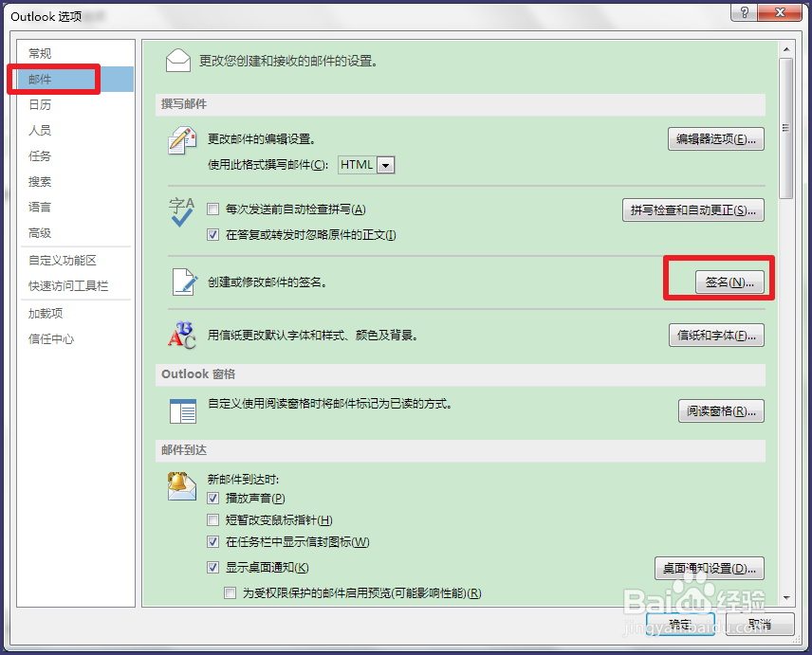Open 拼写检查和自动更正 (Spelling and AutoCorrect) button
Image resolution: width=812 pixels, height=655 pixels.
tap(692, 210)
